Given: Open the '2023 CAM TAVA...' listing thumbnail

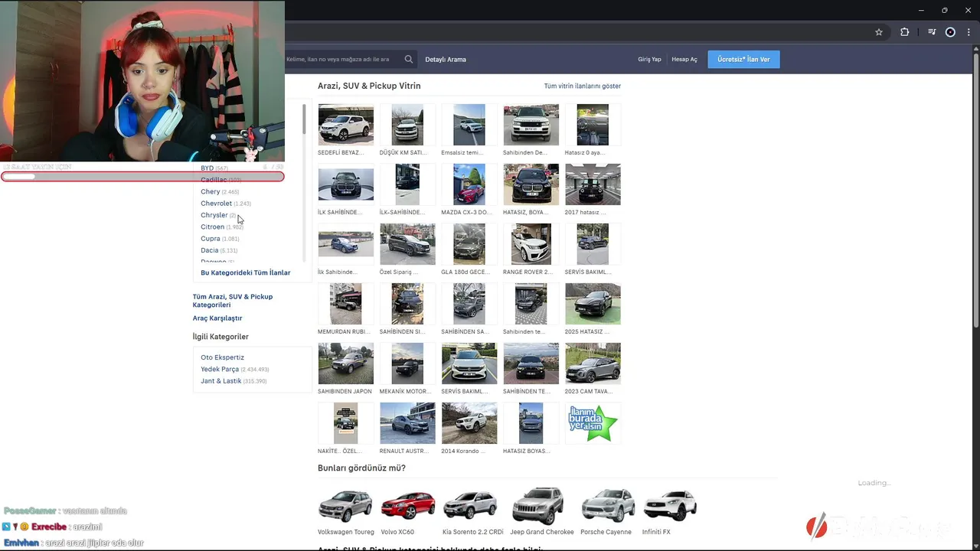Looking at the screenshot, I should pyautogui.click(x=593, y=364).
